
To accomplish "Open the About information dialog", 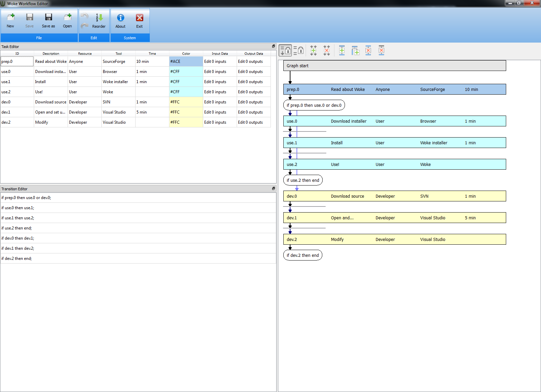I will pyautogui.click(x=120, y=20).
